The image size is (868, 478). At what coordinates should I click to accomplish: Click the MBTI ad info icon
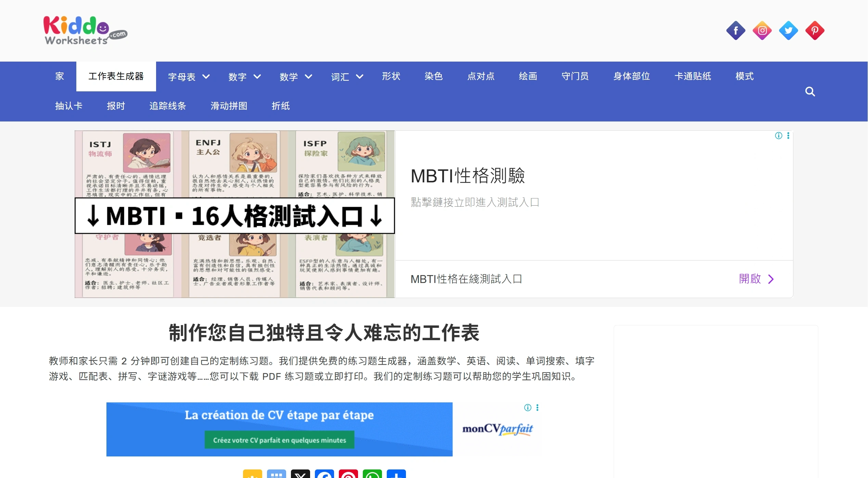[778, 136]
